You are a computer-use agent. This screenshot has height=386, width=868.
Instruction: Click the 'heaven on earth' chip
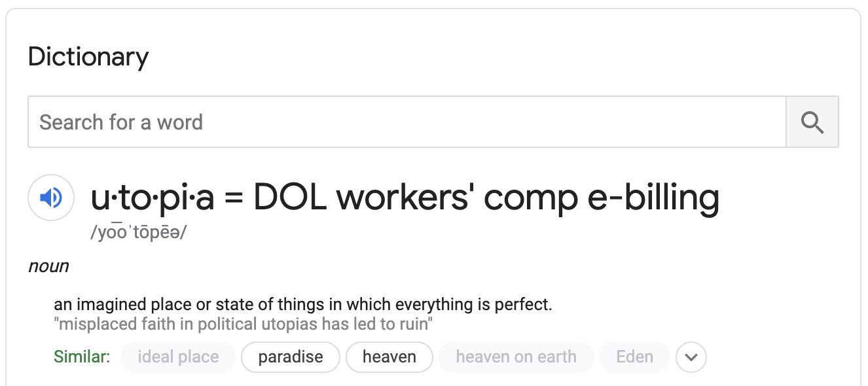tap(516, 357)
